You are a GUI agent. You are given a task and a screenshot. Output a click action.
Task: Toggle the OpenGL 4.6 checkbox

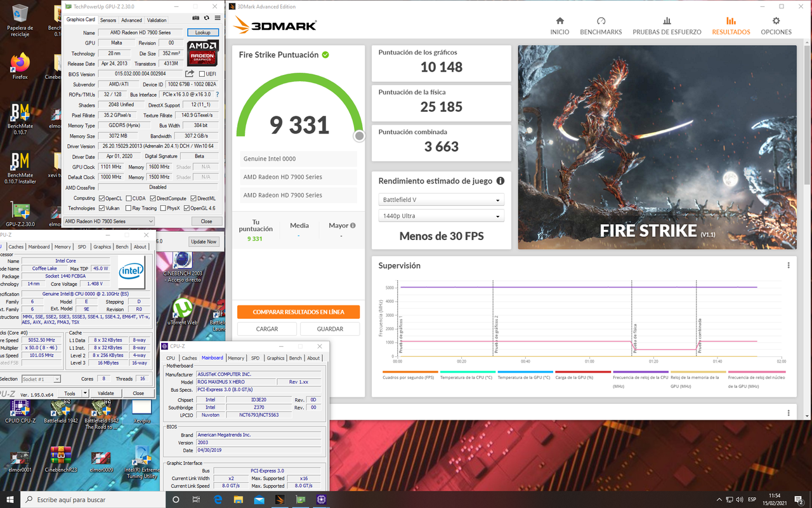pos(187,208)
